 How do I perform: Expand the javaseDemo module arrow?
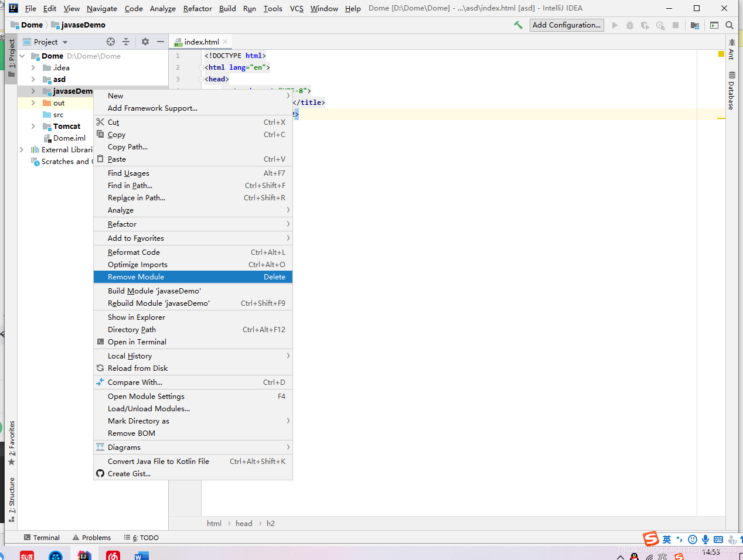33,91
